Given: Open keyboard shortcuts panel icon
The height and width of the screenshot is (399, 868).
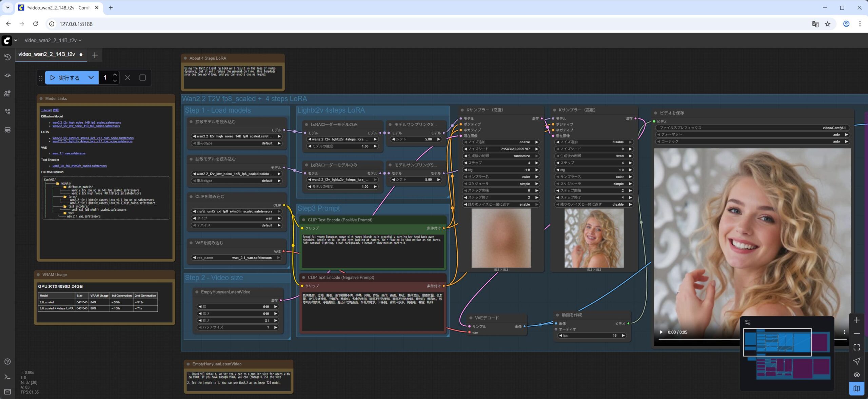Looking at the screenshot, I should click(x=7, y=392).
